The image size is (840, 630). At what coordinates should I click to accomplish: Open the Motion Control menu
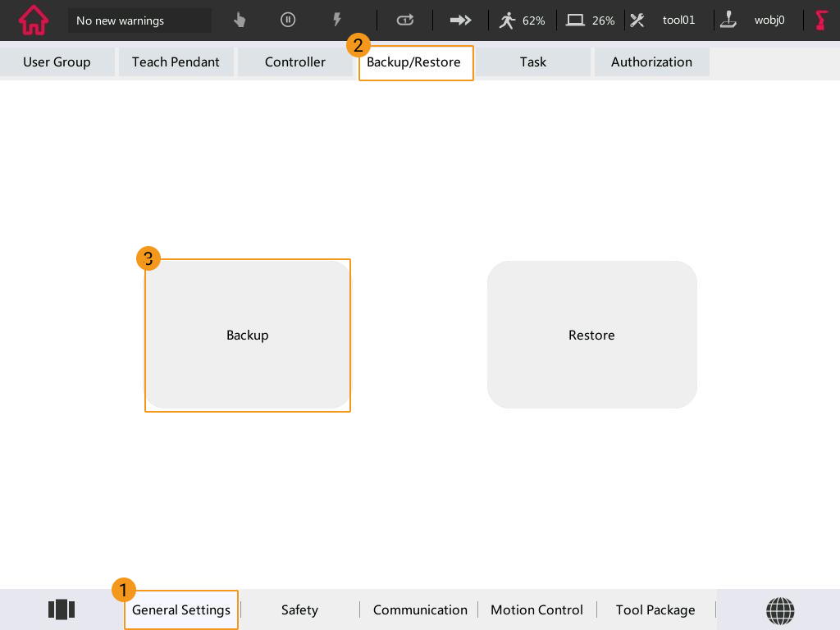[536, 610]
